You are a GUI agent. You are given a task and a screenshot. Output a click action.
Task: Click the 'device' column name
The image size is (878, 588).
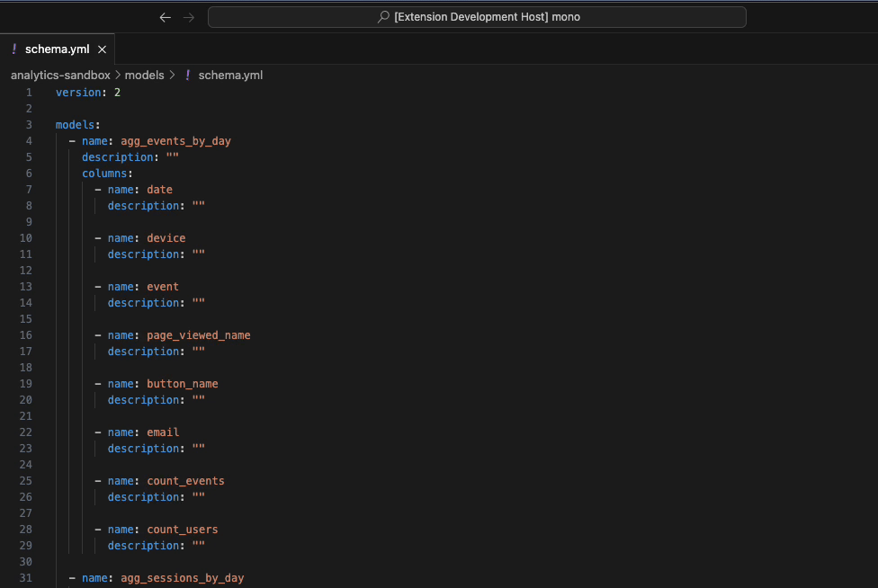pos(166,238)
